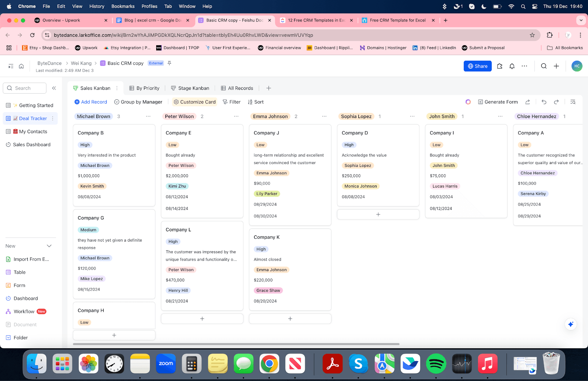
Task: Open the Bookmarks menu in the menu bar
Action: click(123, 6)
